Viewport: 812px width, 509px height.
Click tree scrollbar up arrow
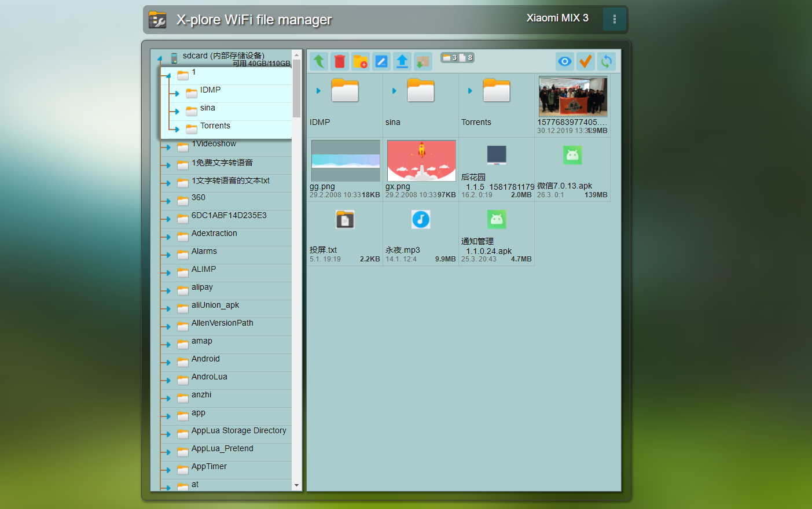297,55
